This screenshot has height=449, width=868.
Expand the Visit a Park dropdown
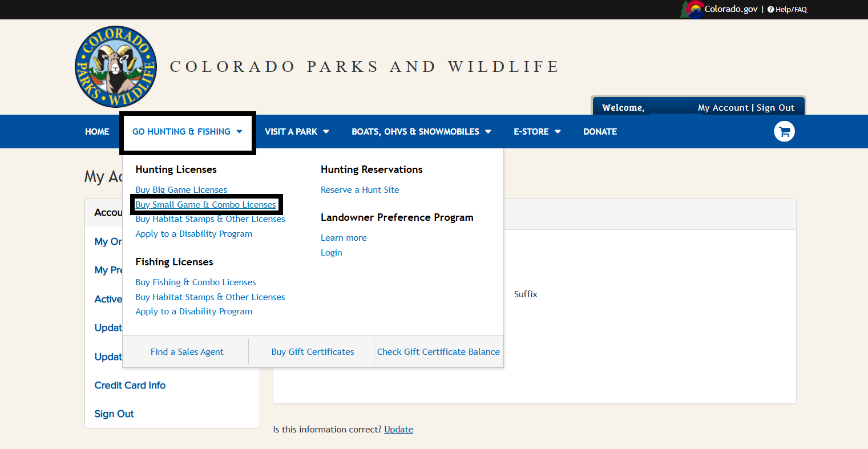297,132
